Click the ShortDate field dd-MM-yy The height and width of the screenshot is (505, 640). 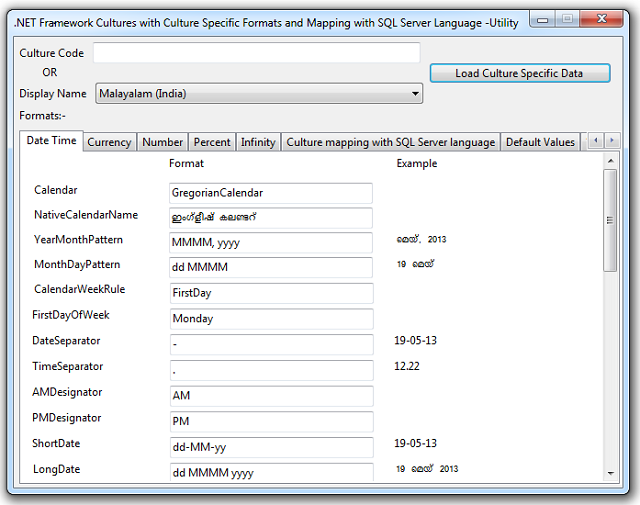tap(271, 447)
